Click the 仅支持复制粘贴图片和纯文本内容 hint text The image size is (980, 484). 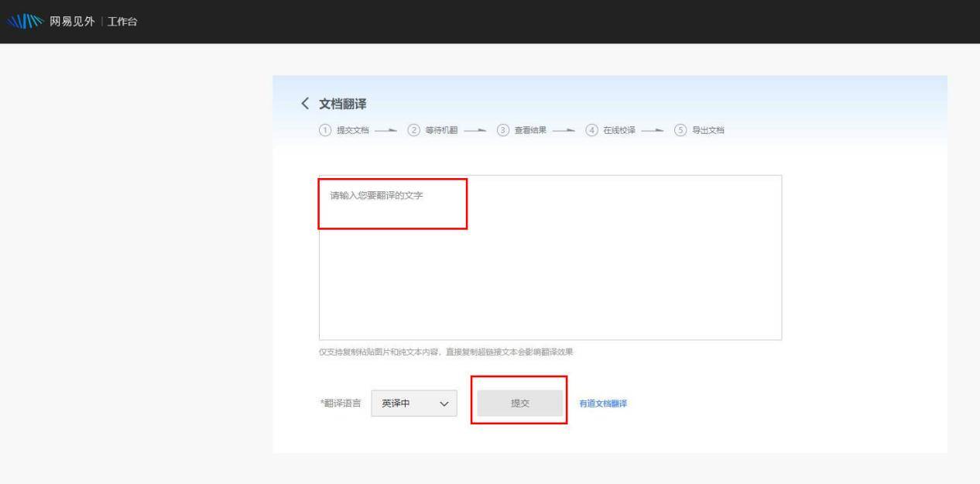447,352
